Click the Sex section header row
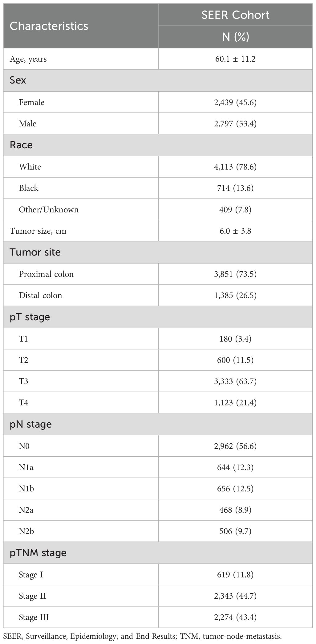Image resolution: width=316 pixels, height=644 pixels. click(158, 80)
